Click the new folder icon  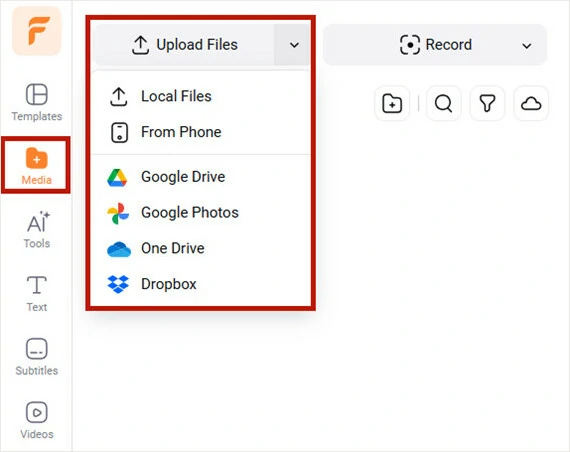pos(392,103)
